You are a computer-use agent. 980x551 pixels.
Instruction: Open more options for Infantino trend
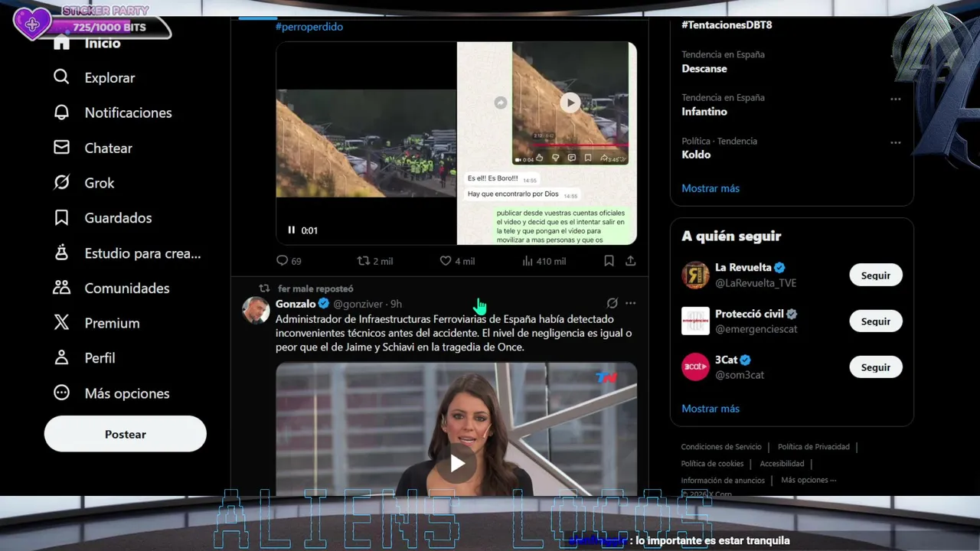click(895, 99)
